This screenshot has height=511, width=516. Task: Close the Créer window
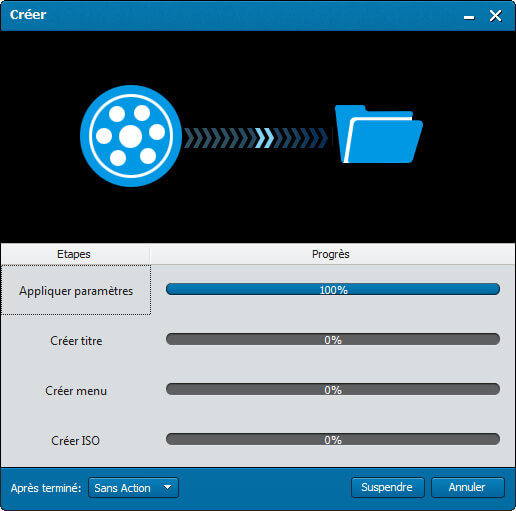(x=496, y=16)
